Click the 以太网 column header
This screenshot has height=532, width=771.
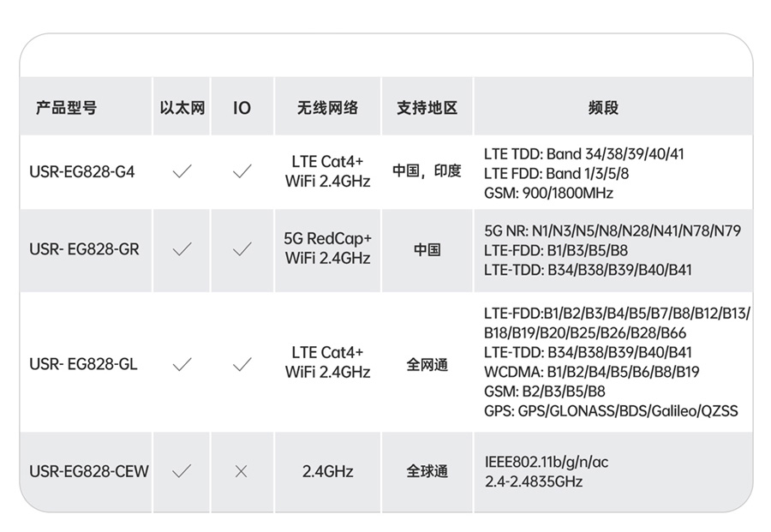(x=182, y=108)
